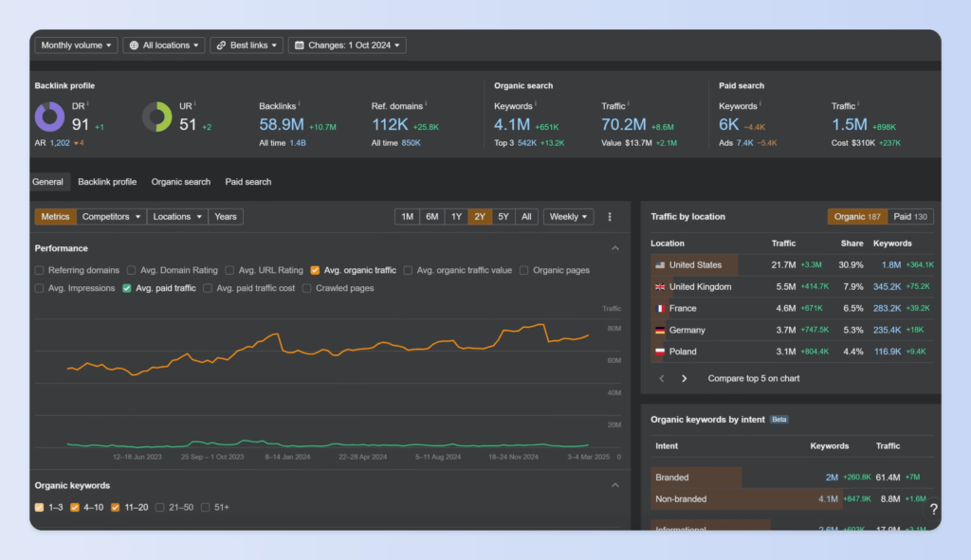The height and width of the screenshot is (560, 971).
Task: Click the next arrow under Traffic by location
Action: coord(685,378)
